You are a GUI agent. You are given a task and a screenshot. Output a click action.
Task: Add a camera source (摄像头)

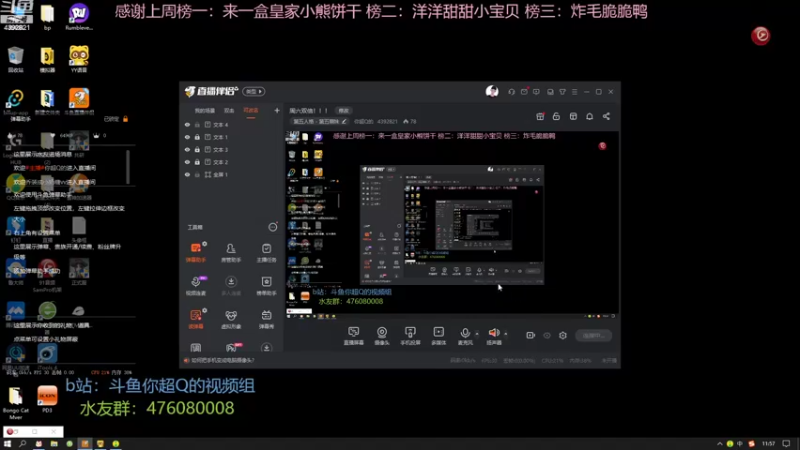click(x=382, y=335)
